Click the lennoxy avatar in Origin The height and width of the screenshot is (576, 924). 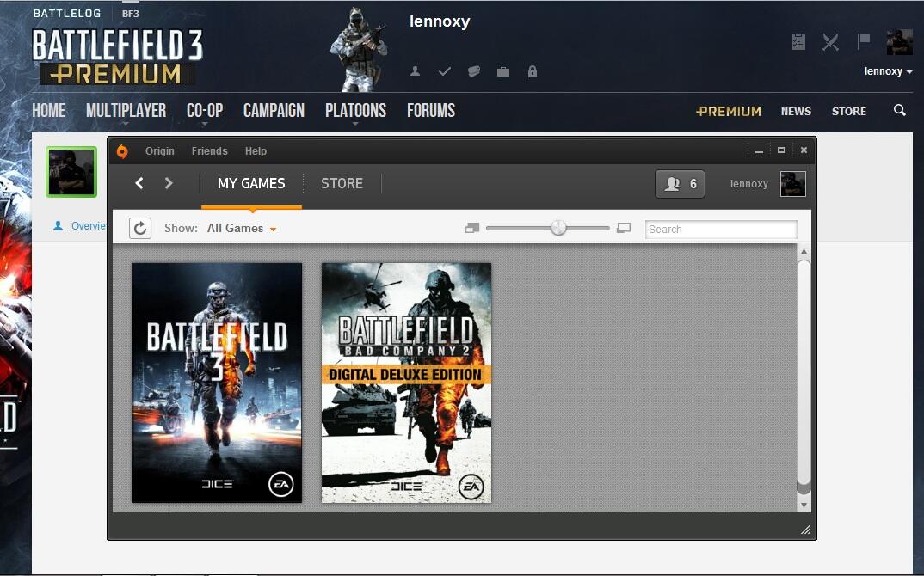(792, 184)
